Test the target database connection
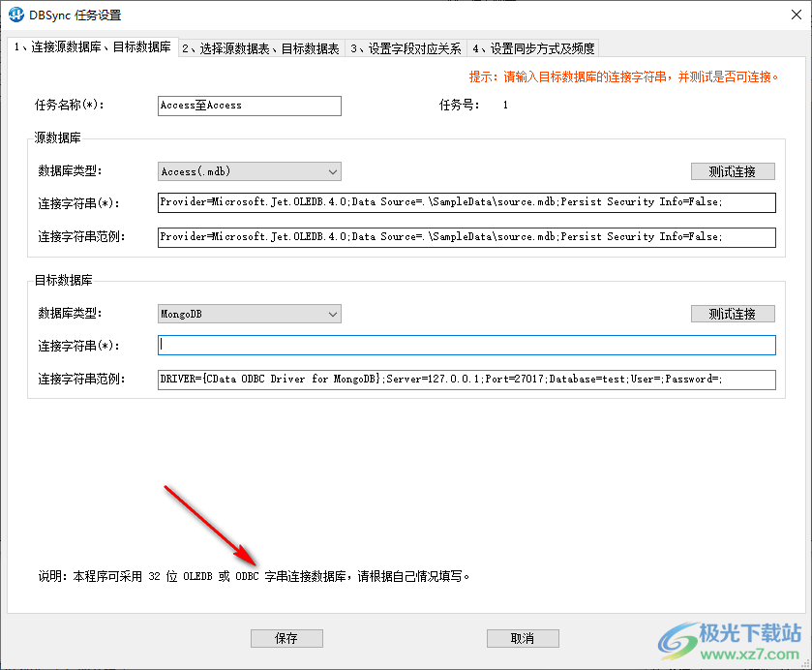Viewport: 812px width, 670px height. point(733,314)
